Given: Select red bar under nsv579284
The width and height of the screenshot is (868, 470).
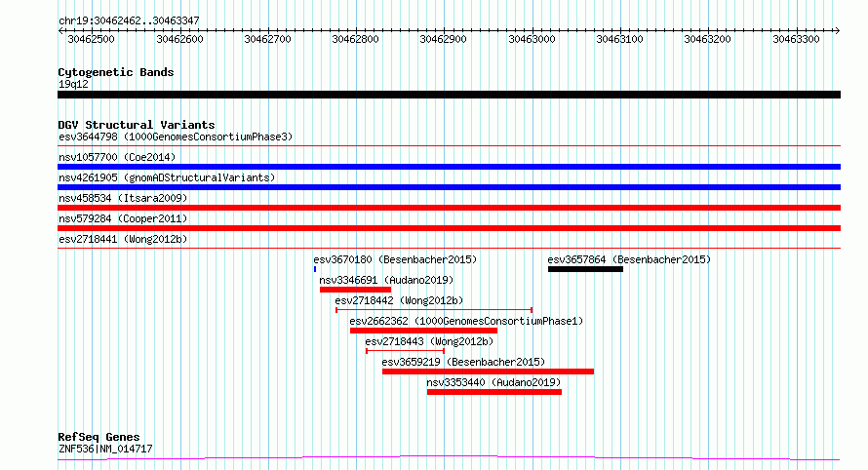Looking at the screenshot, I should [x=449, y=228].
